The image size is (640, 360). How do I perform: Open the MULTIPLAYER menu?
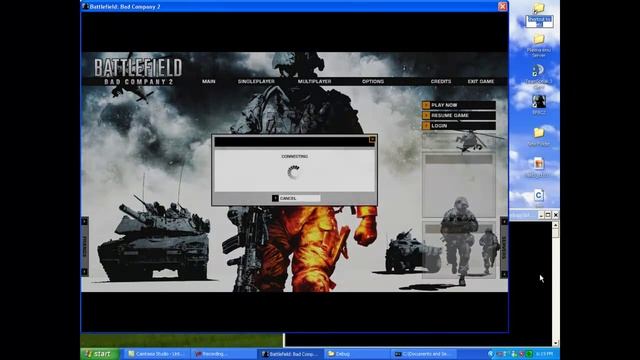tap(314, 82)
